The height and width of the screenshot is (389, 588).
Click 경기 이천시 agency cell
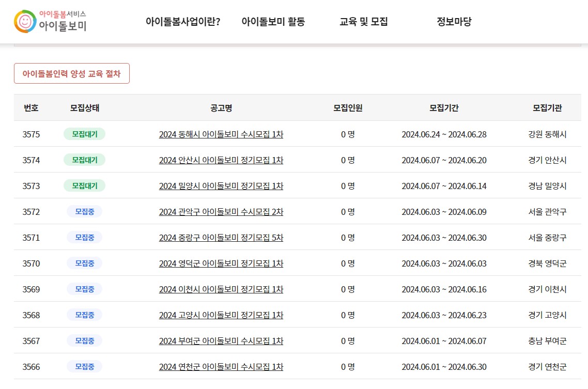tap(548, 289)
